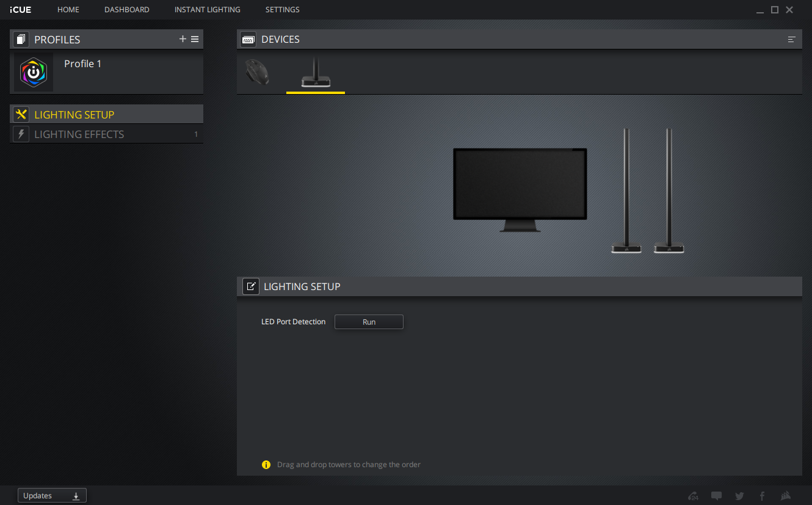Image resolution: width=812 pixels, height=505 pixels.
Task: Click the Devices keyboard header icon
Action: pos(248,39)
